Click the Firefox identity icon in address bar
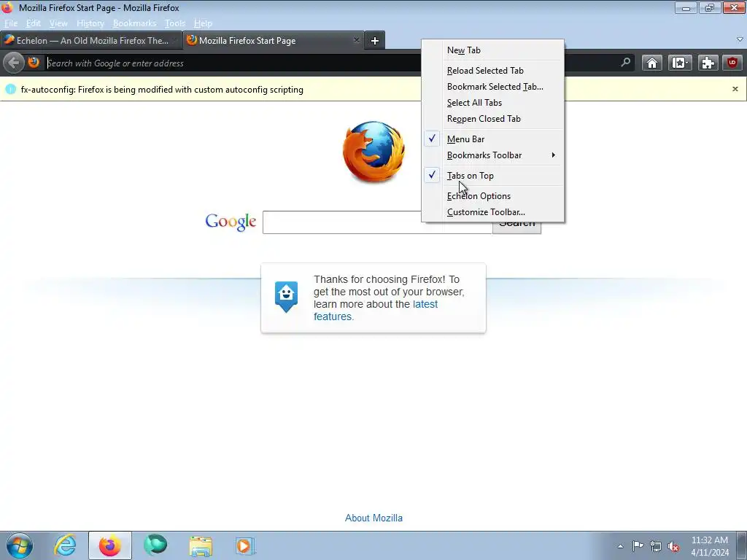 pyautogui.click(x=34, y=63)
